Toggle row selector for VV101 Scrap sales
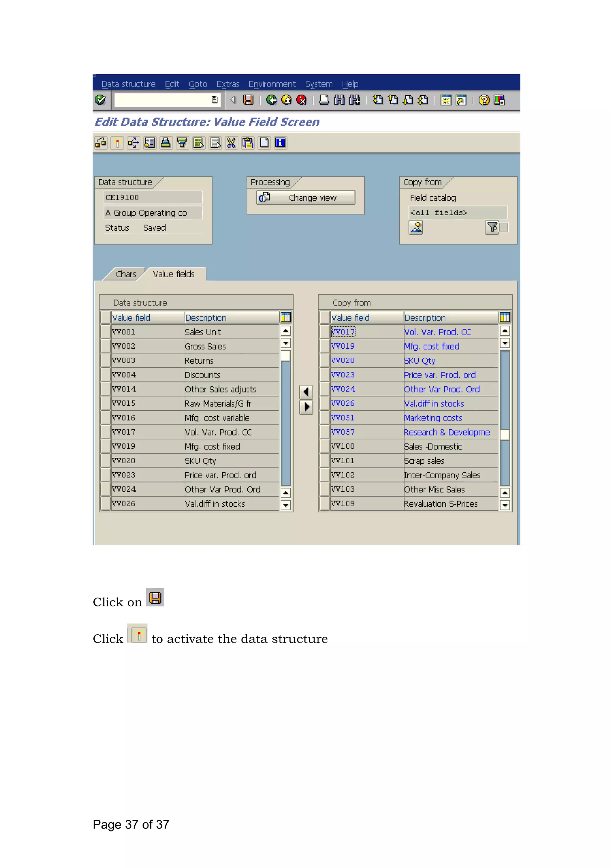 [x=324, y=460]
